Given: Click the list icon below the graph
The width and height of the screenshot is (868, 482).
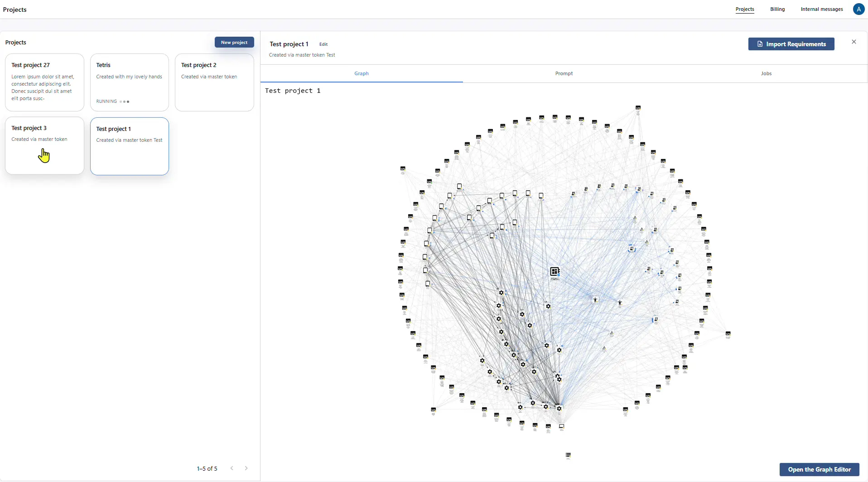Looking at the screenshot, I should coord(568,455).
